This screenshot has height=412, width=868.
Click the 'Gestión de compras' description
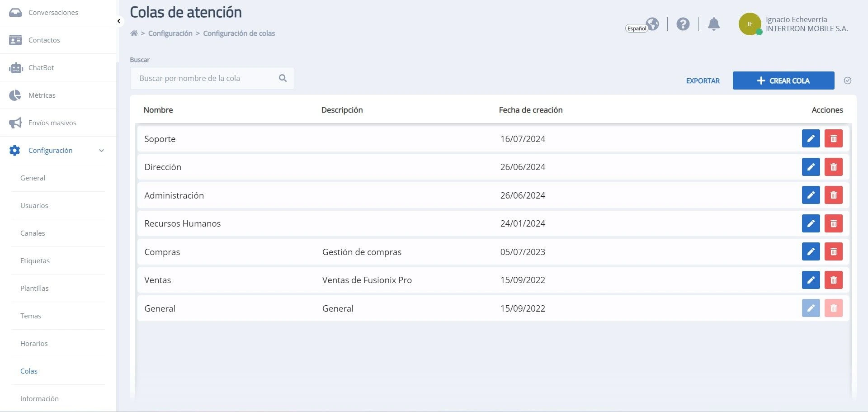click(x=362, y=252)
